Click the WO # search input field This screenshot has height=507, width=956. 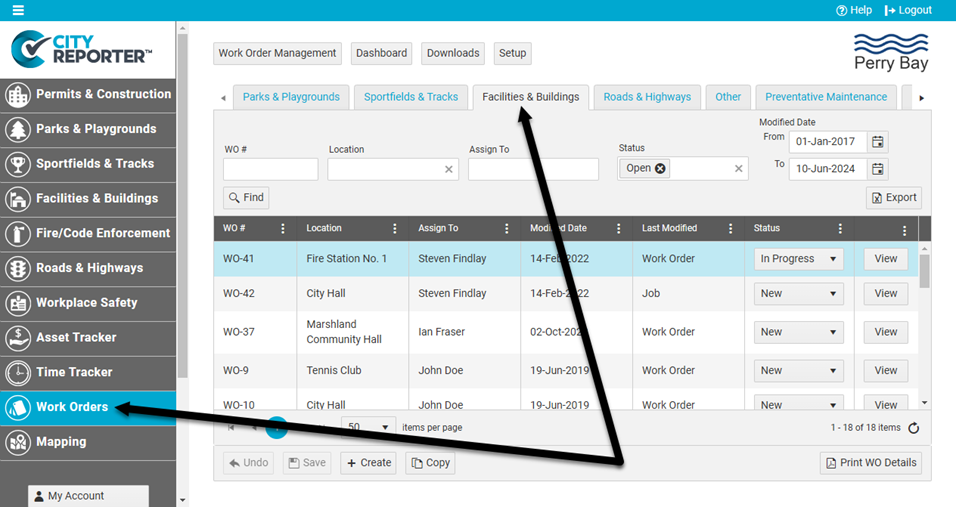pyautogui.click(x=270, y=170)
